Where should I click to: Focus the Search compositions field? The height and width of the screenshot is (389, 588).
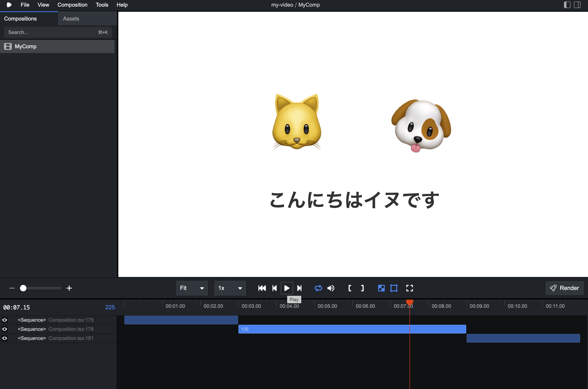tap(58, 32)
